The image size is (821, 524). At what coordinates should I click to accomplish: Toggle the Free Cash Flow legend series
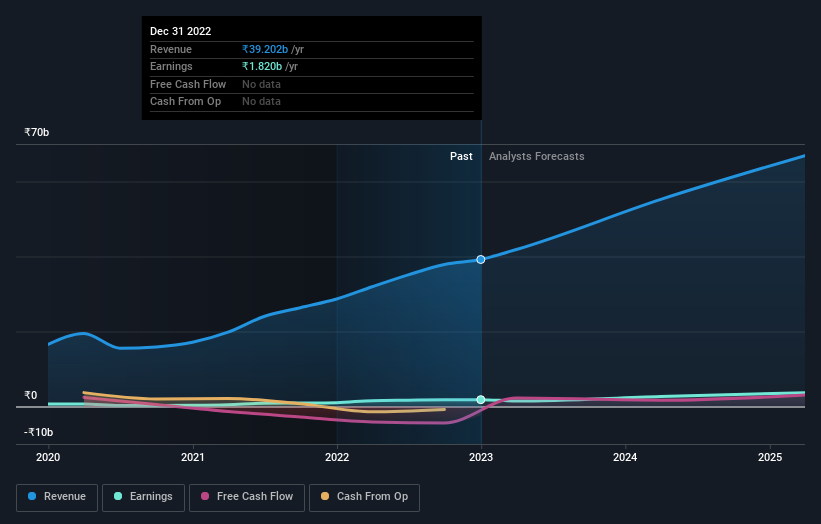click(x=247, y=497)
